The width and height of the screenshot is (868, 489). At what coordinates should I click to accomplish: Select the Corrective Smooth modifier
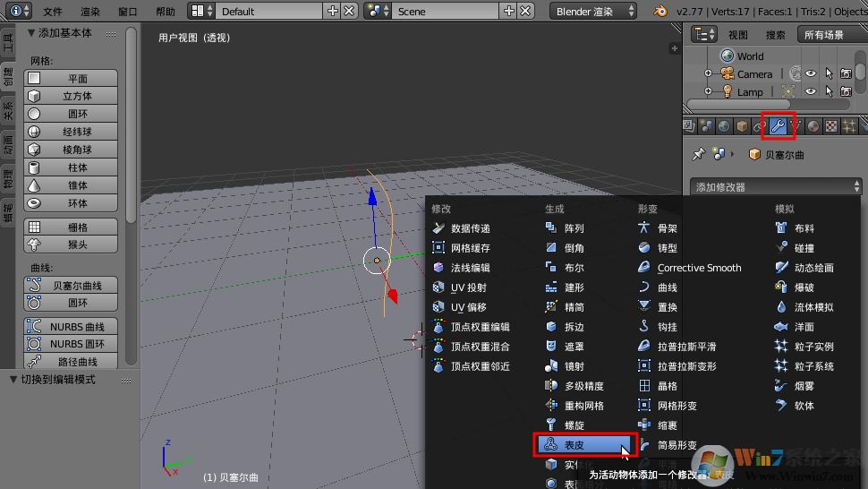click(699, 268)
